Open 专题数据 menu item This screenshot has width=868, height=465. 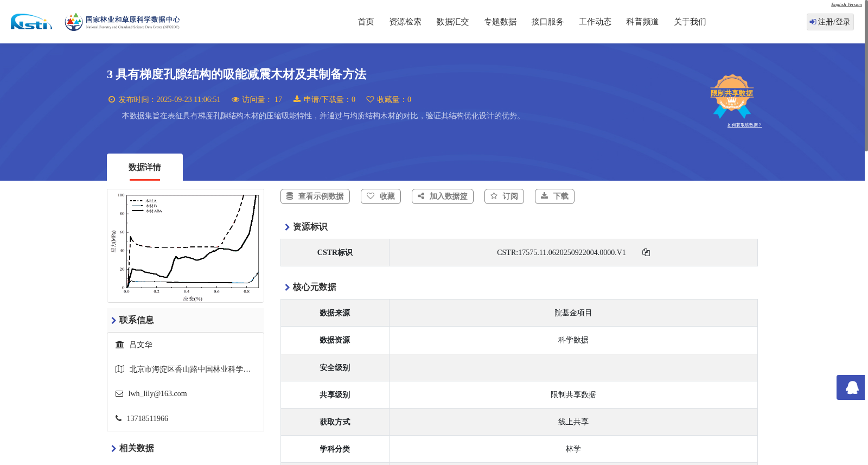coord(500,22)
